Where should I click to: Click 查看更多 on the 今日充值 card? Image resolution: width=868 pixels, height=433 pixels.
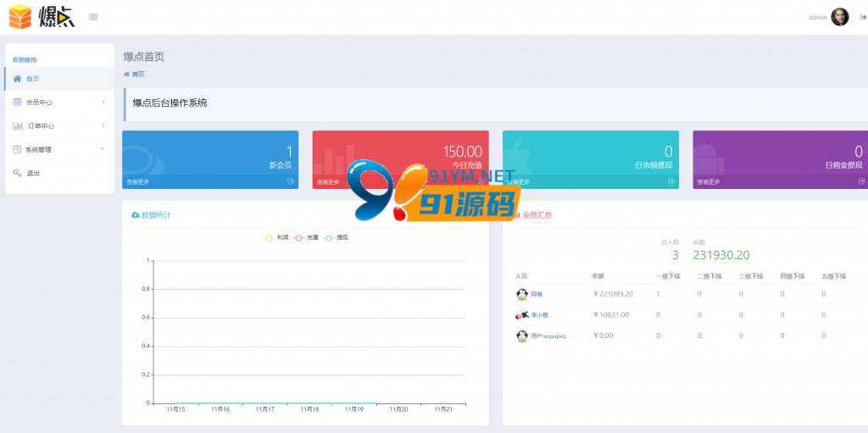click(328, 181)
